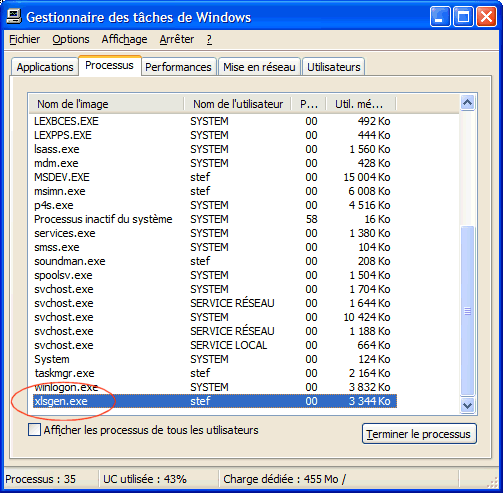This screenshot has width=503, height=493.
Task: Enable Afficher les processus de tous les utilisateurs
Action: (34, 430)
